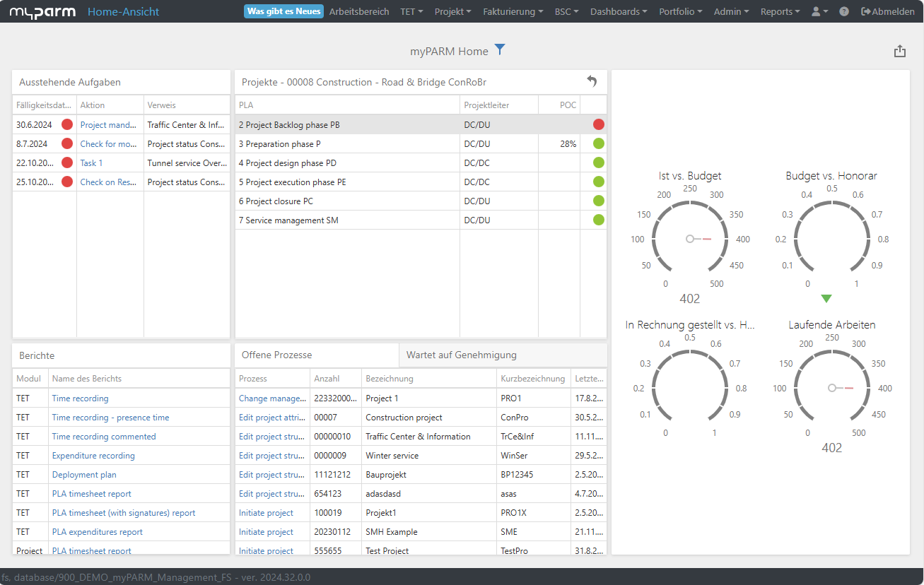
Task: Click the Abmelden logout button
Action: click(888, 11)
